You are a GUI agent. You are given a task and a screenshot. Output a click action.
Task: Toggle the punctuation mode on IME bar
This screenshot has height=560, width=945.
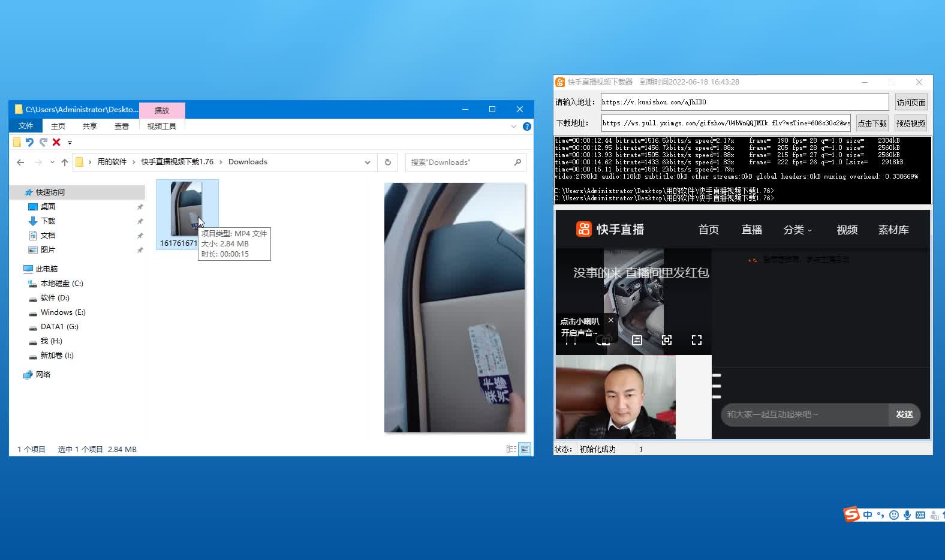pyautogui.click(x=880, y=515)
